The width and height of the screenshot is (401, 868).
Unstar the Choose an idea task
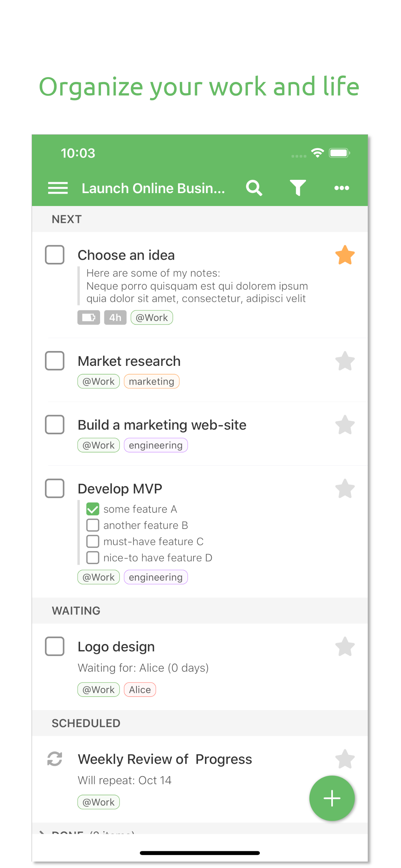click(x=345, y=255)
